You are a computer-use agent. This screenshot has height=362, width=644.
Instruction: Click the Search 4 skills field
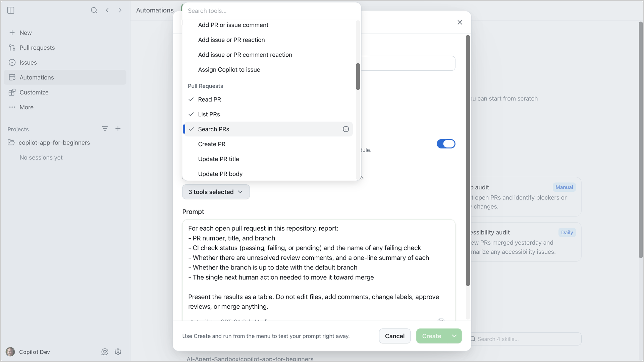[525, 339]
